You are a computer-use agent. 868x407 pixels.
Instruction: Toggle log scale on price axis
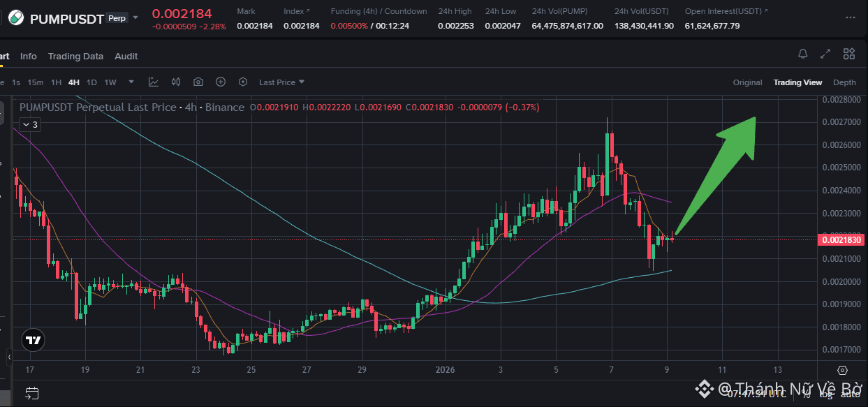pyautogui.click(x=826, y=394)
